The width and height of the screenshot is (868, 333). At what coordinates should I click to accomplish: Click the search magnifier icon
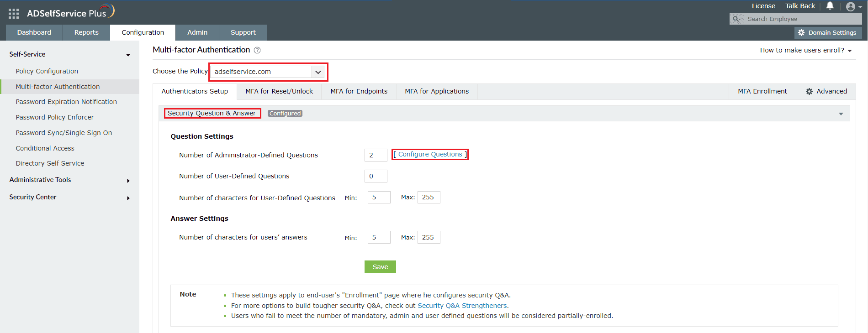pyautogui.click(x=736, y=19)
